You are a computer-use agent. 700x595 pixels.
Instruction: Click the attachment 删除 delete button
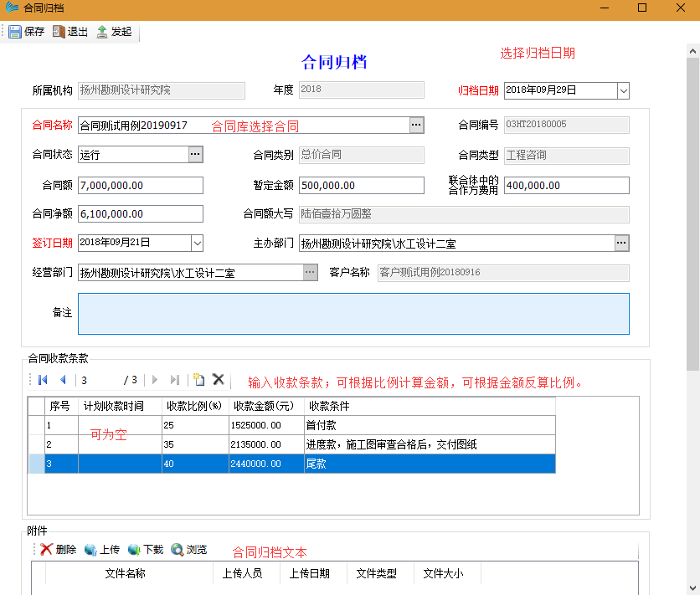[59, 550]
